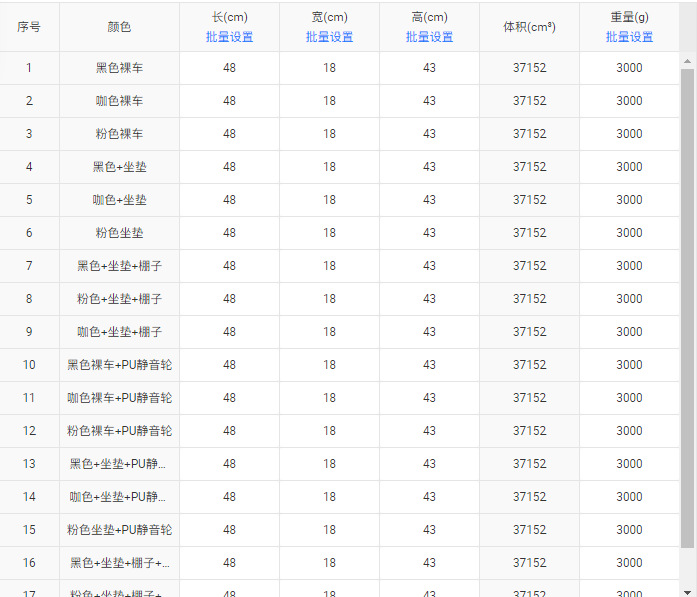Select the 粉色坐垫 color cell
Image resolution: width=697 pixels, height=597 pixels.
coord(119,233)
